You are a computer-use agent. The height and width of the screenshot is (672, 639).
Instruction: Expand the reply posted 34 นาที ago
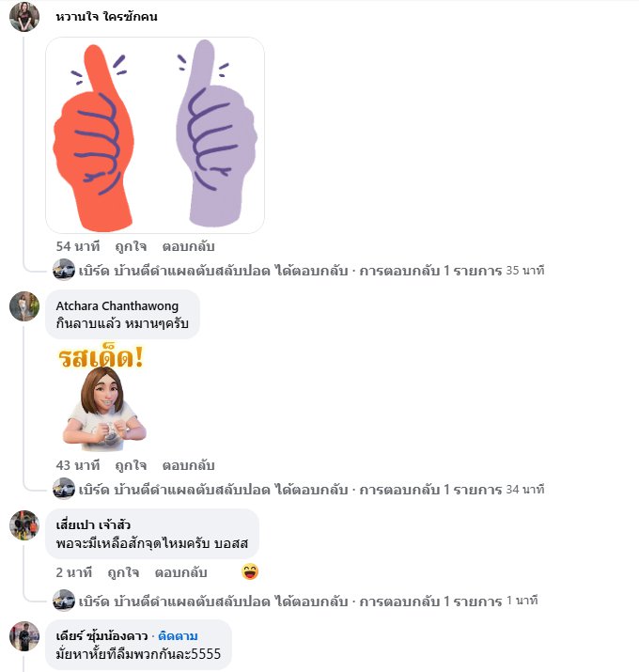pyautogui.click(x=311, y=490)
